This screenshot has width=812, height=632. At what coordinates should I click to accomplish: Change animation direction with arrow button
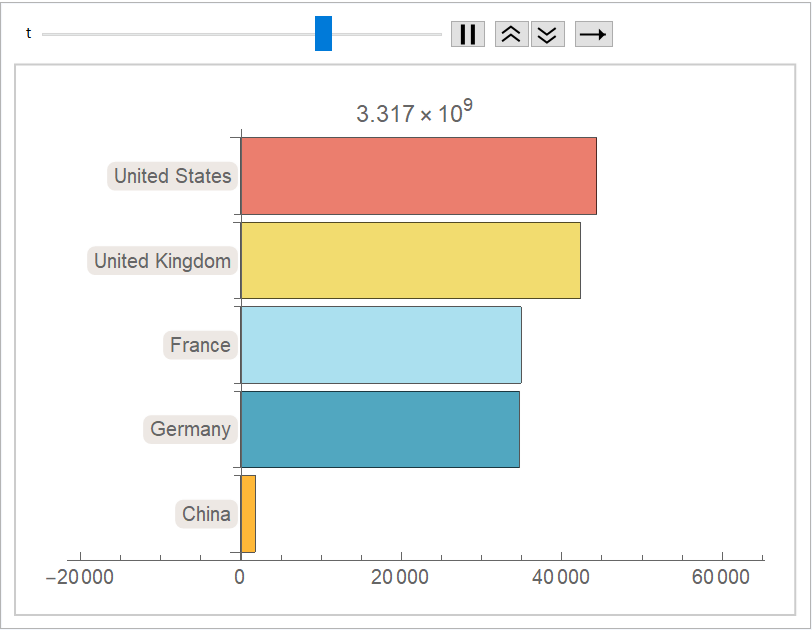(x=593, y=34)
